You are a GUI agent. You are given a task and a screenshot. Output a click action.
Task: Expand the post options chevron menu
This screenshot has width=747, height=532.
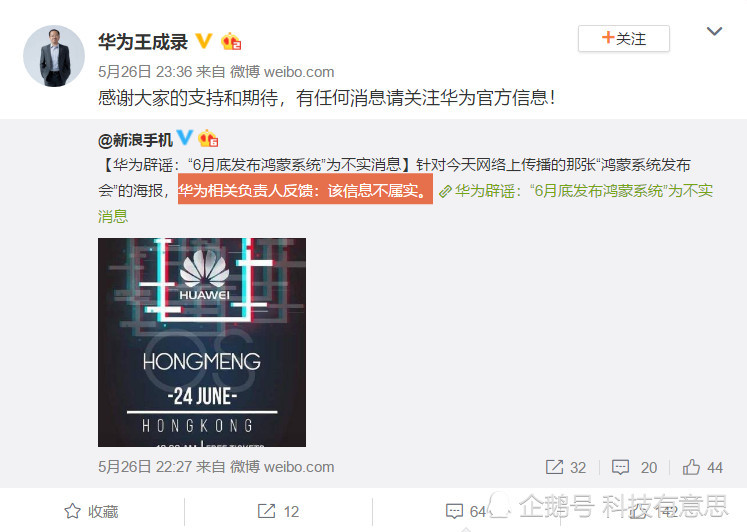[x=714, y=32]
